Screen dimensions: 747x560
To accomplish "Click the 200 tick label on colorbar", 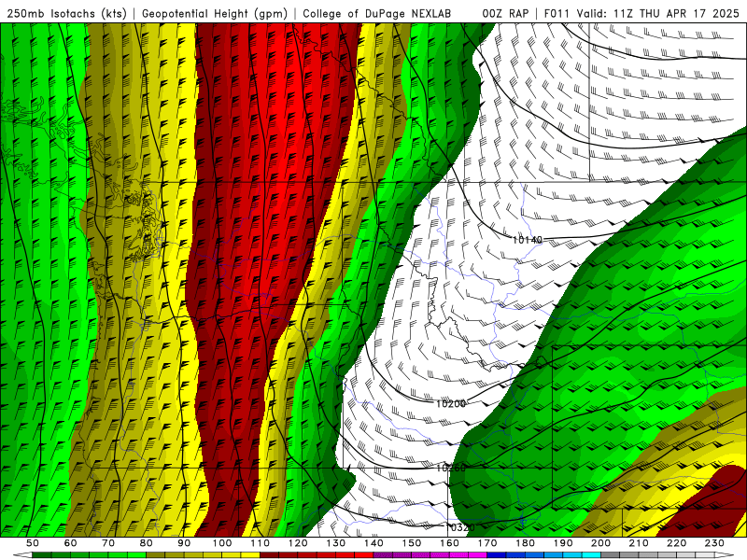I will point(601,543).
